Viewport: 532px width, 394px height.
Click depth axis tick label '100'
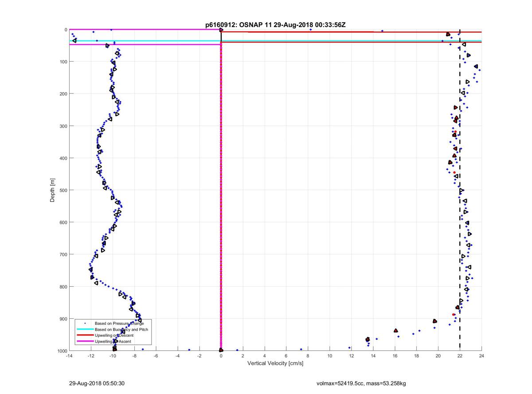click(x=64, y=62)
